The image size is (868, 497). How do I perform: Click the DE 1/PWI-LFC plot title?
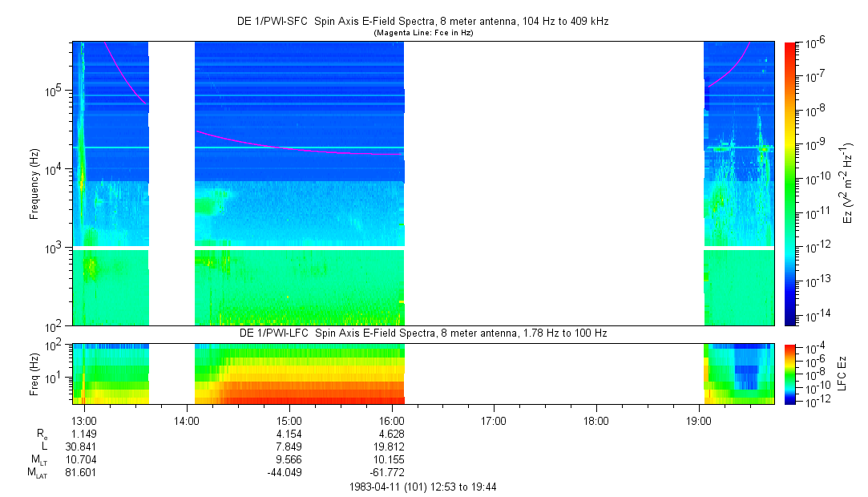(423, 333)
